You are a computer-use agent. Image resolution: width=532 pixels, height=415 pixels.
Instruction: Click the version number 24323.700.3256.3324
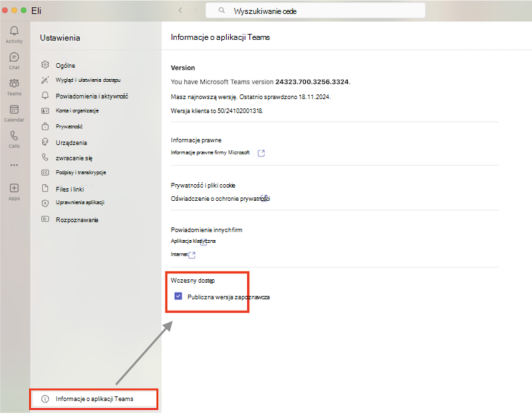coord(312,82)
